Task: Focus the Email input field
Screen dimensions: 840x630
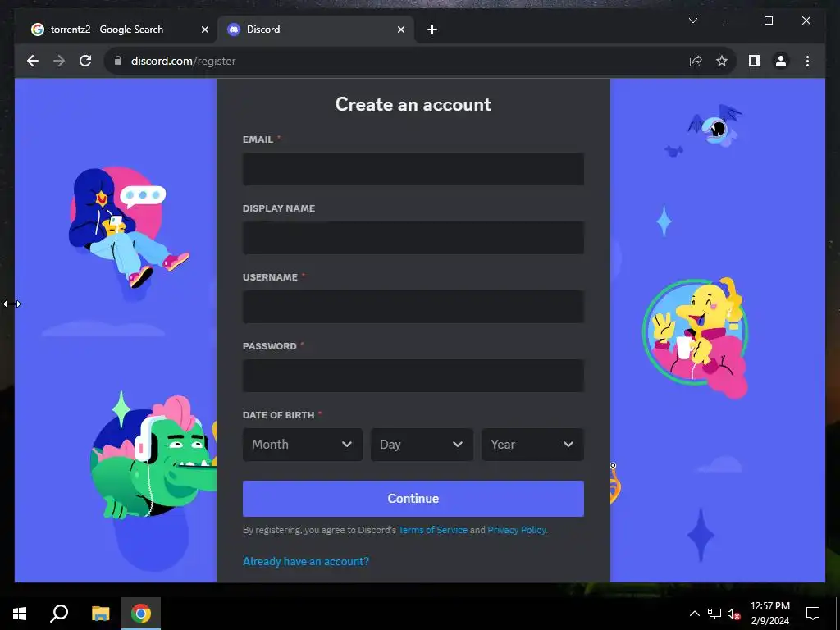Action: [x=413, y=169]
